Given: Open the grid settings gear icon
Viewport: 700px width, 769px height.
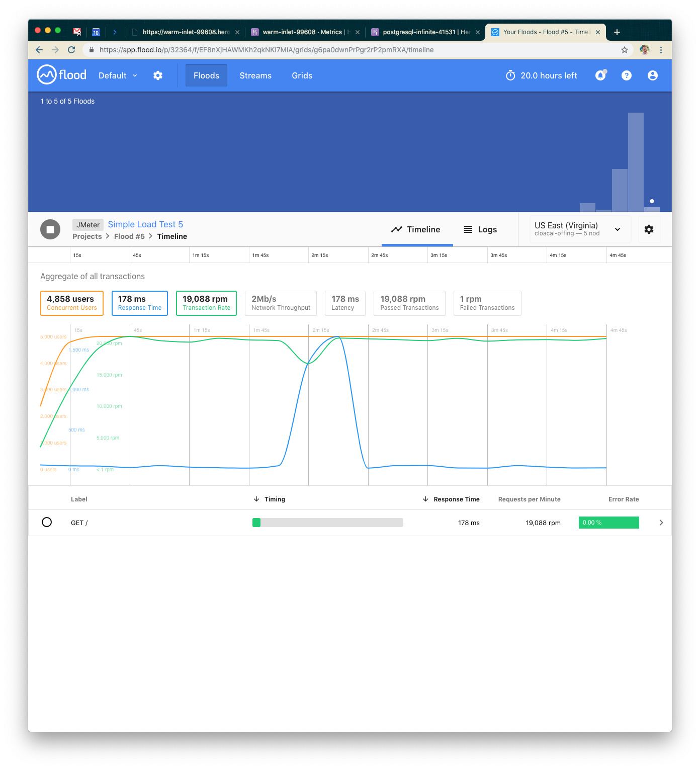Looking at the screenshot, I should coord(649,229).
